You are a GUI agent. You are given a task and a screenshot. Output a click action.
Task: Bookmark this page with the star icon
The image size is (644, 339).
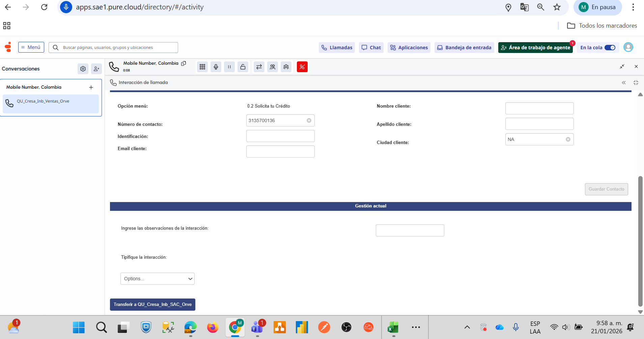[557, 7]
